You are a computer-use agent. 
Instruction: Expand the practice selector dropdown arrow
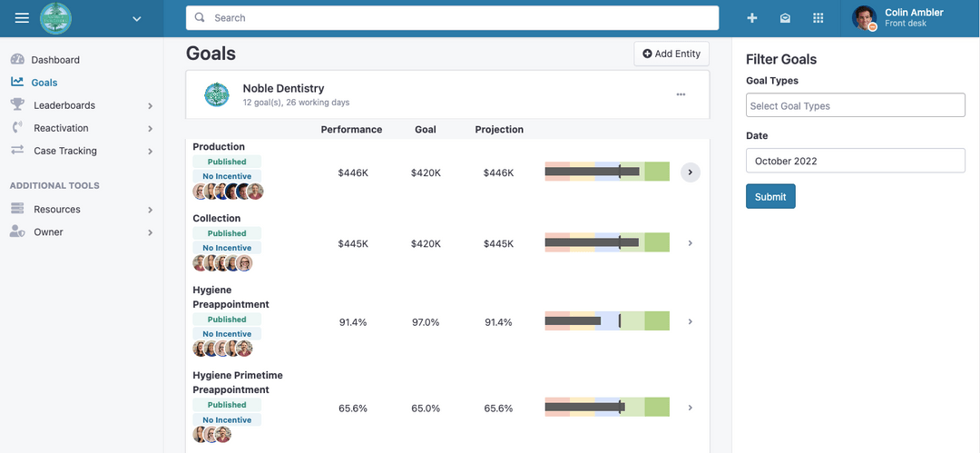[x=136, y=18]
